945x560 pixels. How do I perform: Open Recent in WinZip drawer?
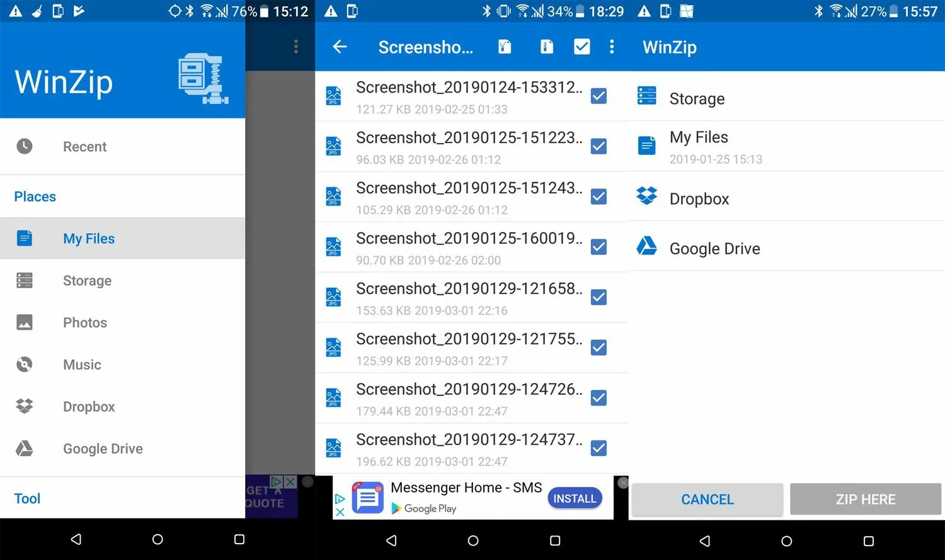coord(122,147)
